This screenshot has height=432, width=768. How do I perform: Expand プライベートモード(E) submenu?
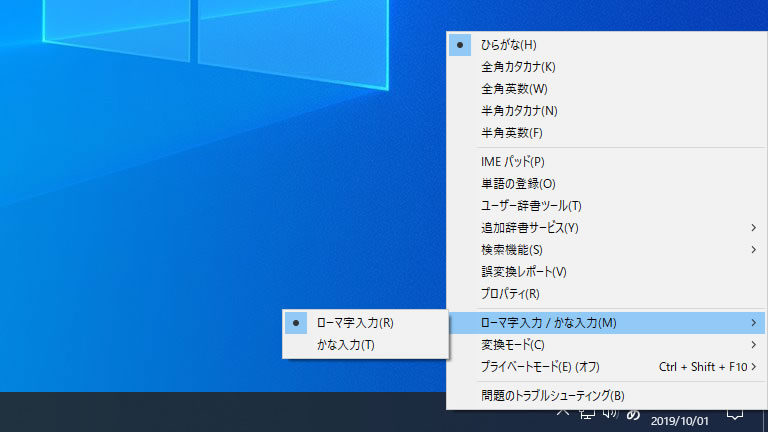pyautogui.click(x=753, y=367)
